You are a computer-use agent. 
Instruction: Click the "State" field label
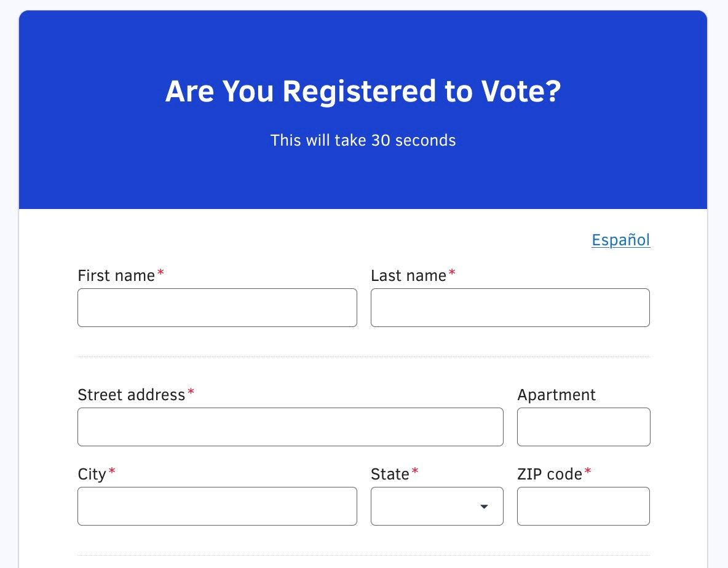click(x=390, y=475)
